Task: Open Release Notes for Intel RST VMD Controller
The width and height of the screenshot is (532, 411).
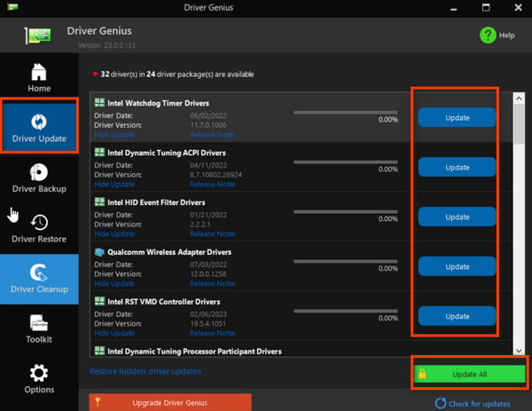Action: tap(213, 333)
